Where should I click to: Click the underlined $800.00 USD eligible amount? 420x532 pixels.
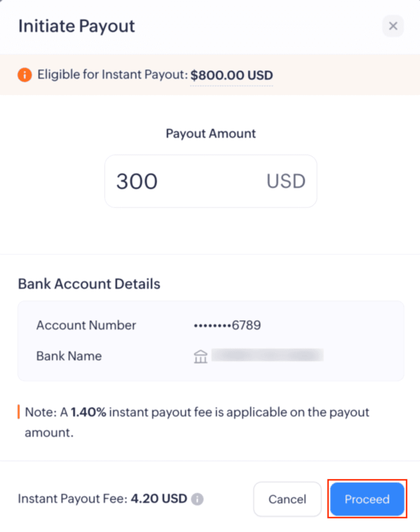pyautogui.click(x=232, y=75)
